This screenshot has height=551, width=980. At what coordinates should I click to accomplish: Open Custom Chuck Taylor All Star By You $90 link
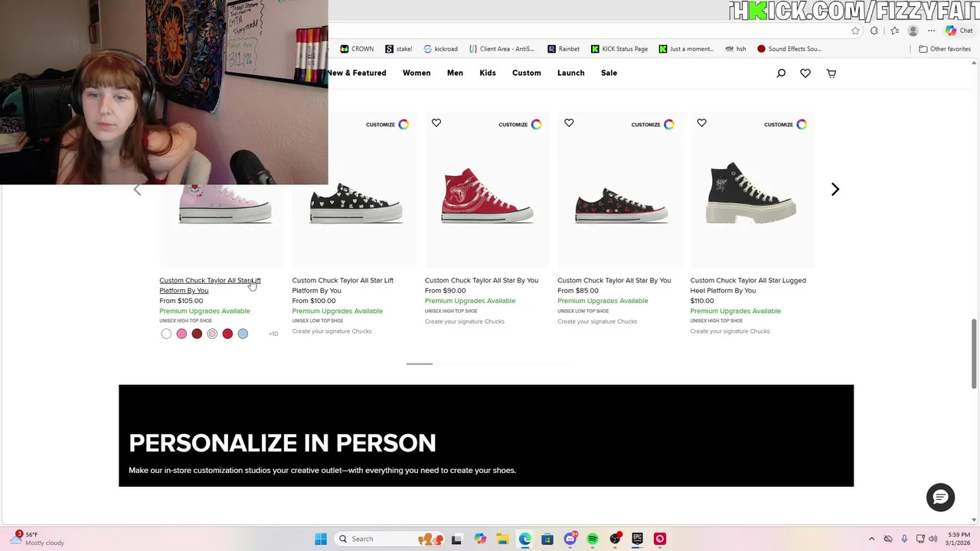[x=482, y=280]
